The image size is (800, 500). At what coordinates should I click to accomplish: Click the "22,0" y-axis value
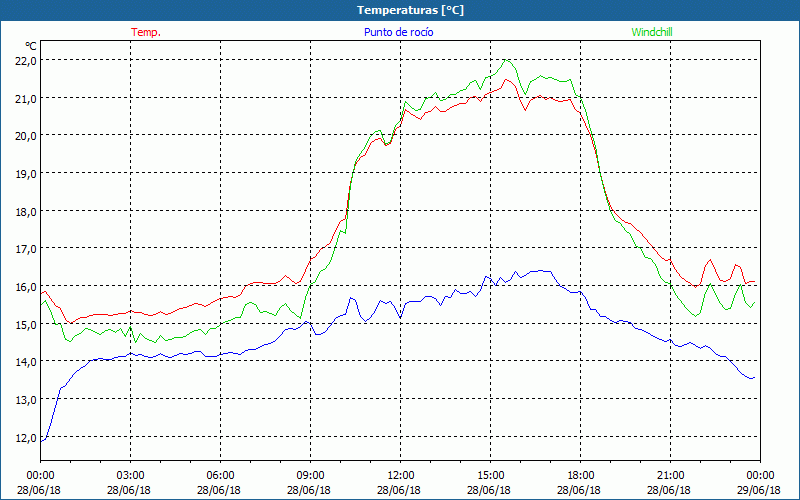tap(27, 61)
